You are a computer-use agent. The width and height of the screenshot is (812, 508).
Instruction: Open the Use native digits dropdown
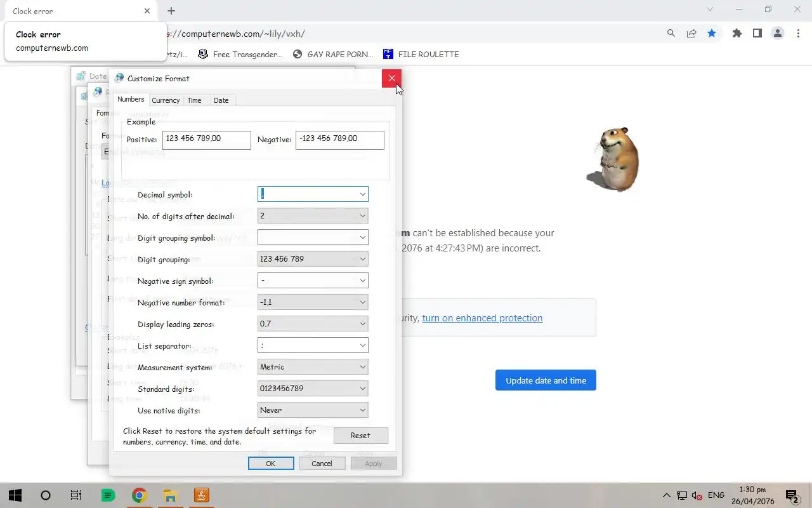[313, 410]
